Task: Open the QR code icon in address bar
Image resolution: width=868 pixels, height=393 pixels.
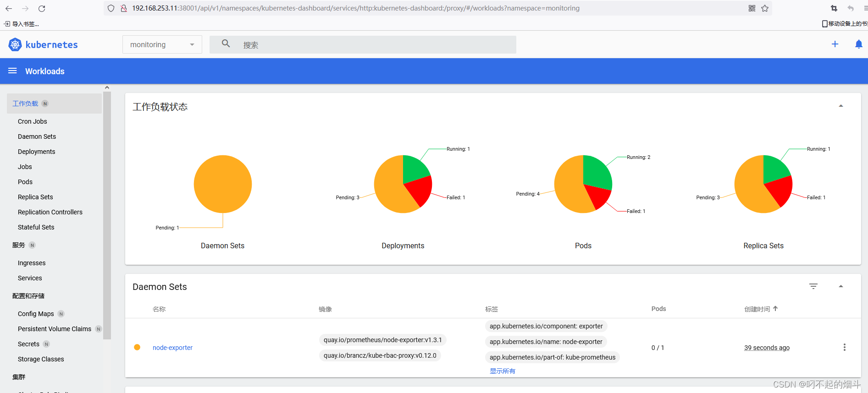Action: point(752,8)
